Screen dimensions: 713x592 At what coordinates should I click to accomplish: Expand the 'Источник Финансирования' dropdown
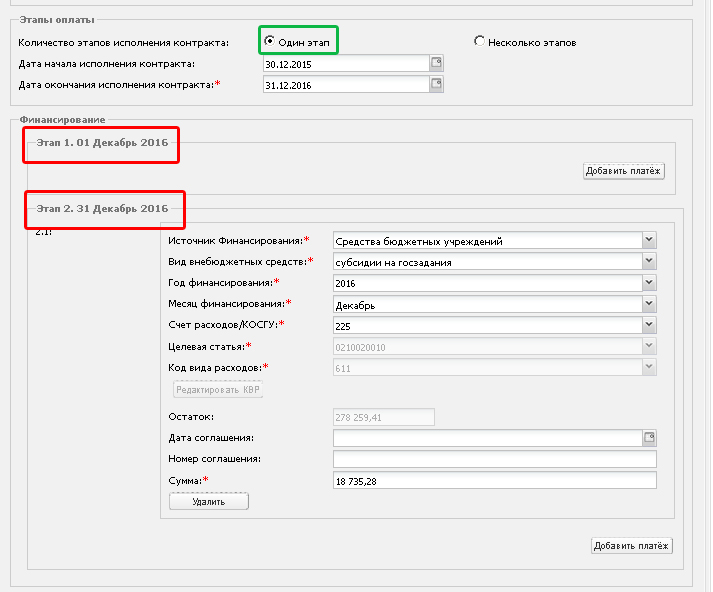[648, 240]
